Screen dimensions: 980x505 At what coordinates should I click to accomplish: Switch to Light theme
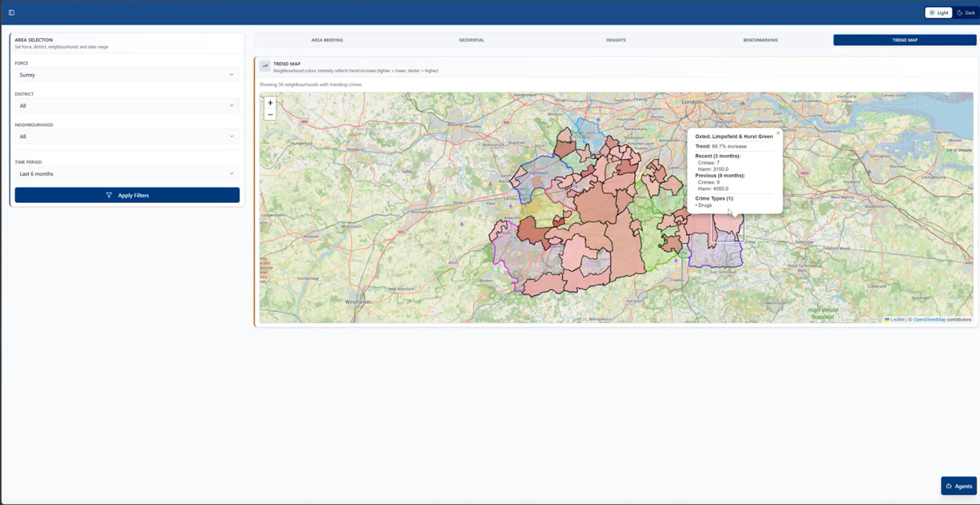pos(939,12)
